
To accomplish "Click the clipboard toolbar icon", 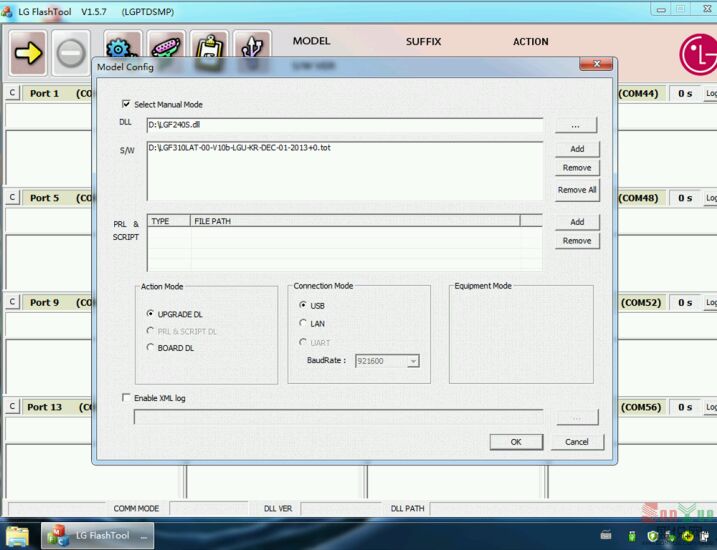I will click(x=209, y=45).
